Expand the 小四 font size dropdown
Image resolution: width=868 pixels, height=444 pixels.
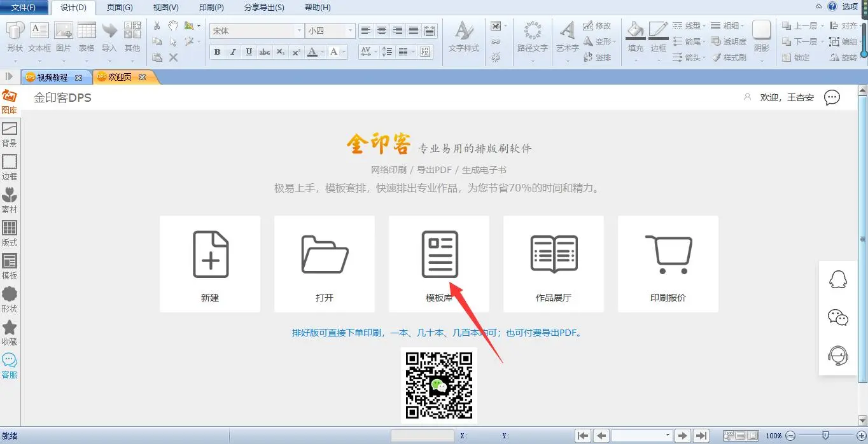click(x=349, y=31)
